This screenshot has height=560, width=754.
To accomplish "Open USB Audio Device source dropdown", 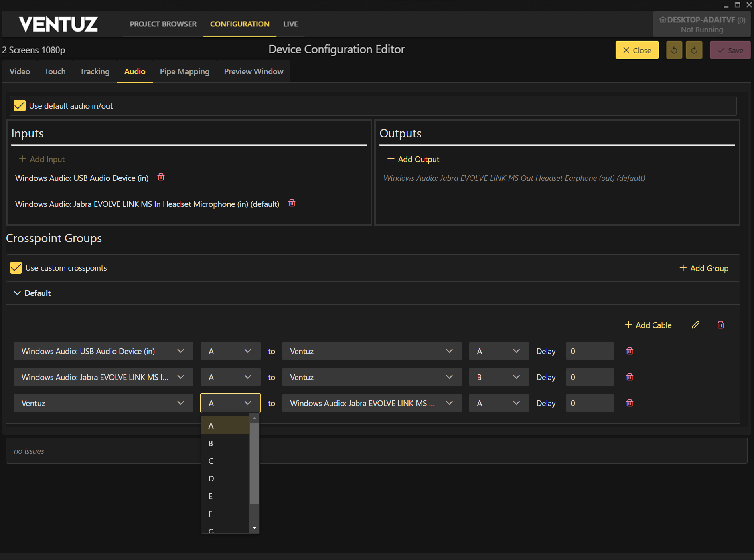I will (103, 351).
